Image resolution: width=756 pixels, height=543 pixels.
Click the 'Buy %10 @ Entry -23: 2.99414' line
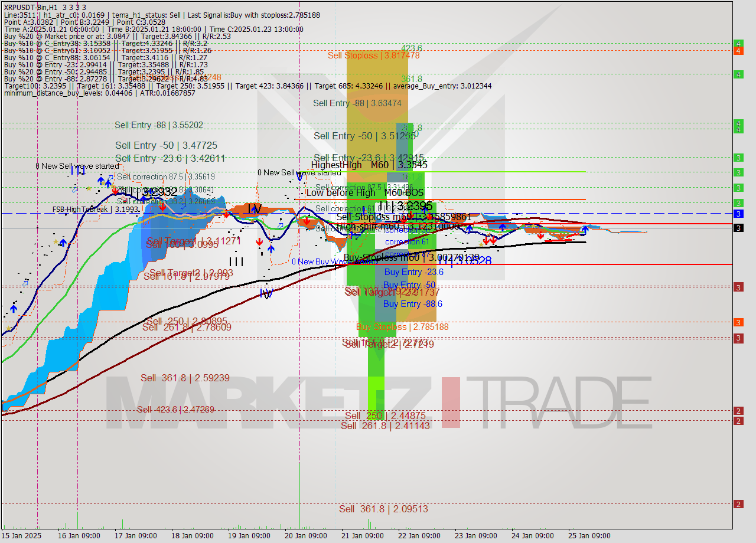[106, 64]
